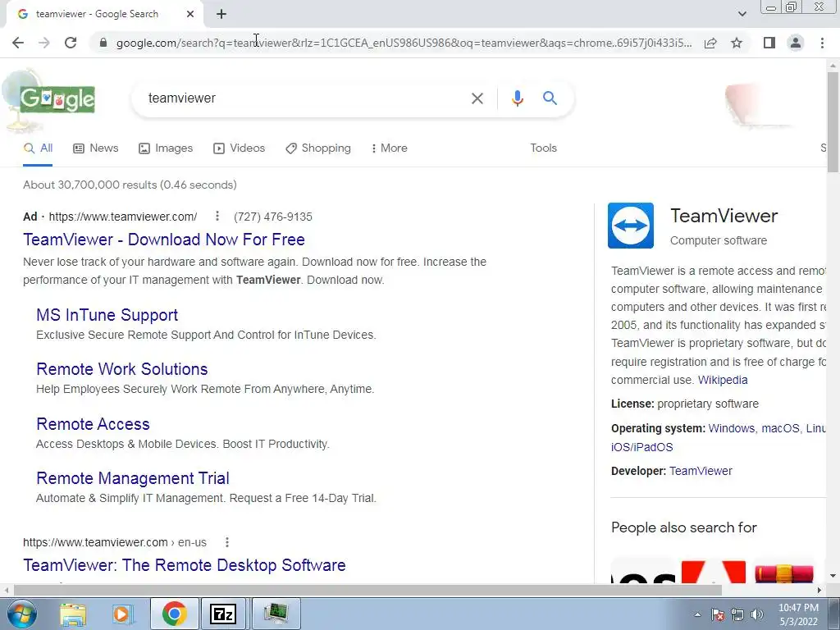This screenshot has height=630, width=840.
Task: Go back to the previous page
Action: coord(18,43)
